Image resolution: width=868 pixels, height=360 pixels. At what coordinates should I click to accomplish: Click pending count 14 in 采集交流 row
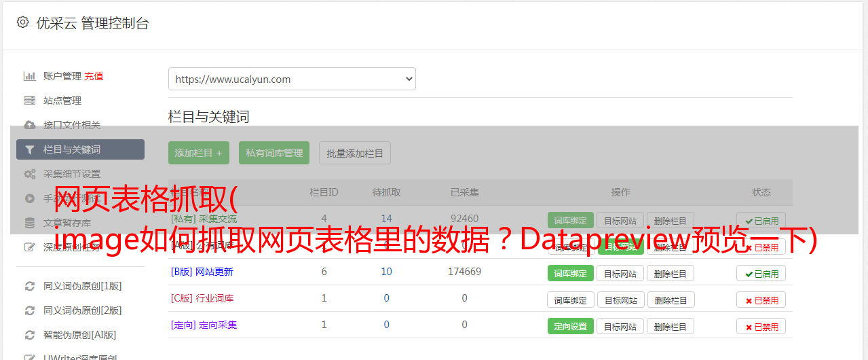click(x=386, y=219)
